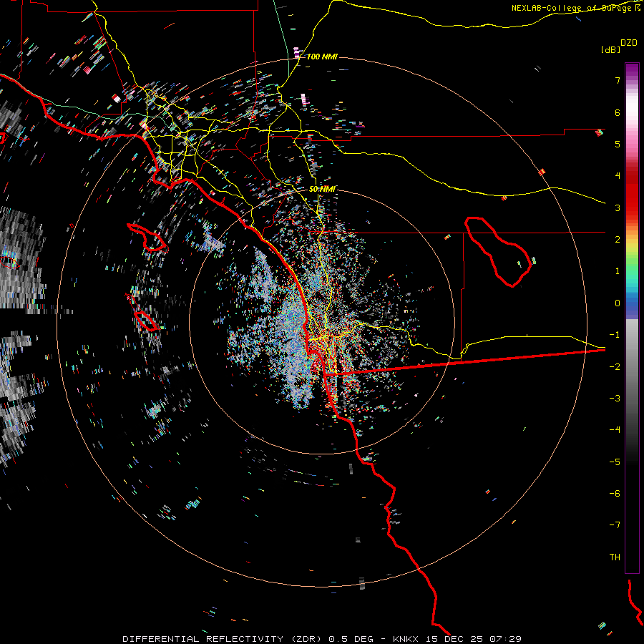Click the scale value 4 label
Screen dimensions: 644x644
point(618,176)
